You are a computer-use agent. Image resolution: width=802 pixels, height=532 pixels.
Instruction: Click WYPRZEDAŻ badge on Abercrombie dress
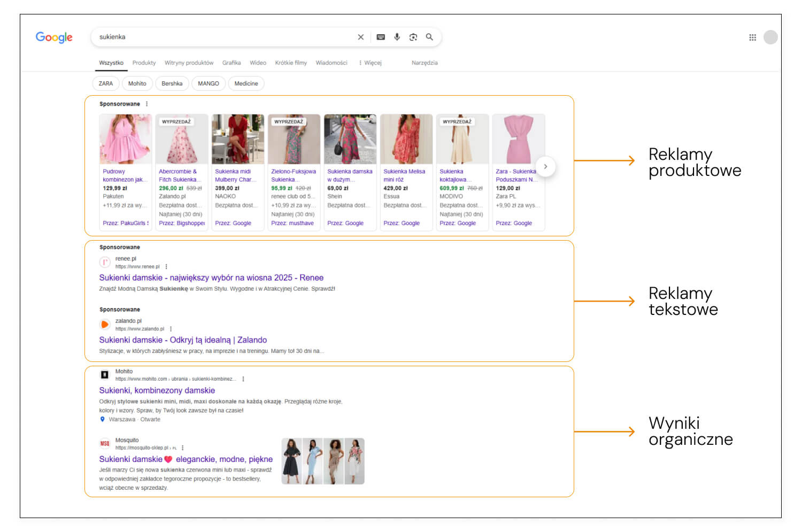point(176,121)
